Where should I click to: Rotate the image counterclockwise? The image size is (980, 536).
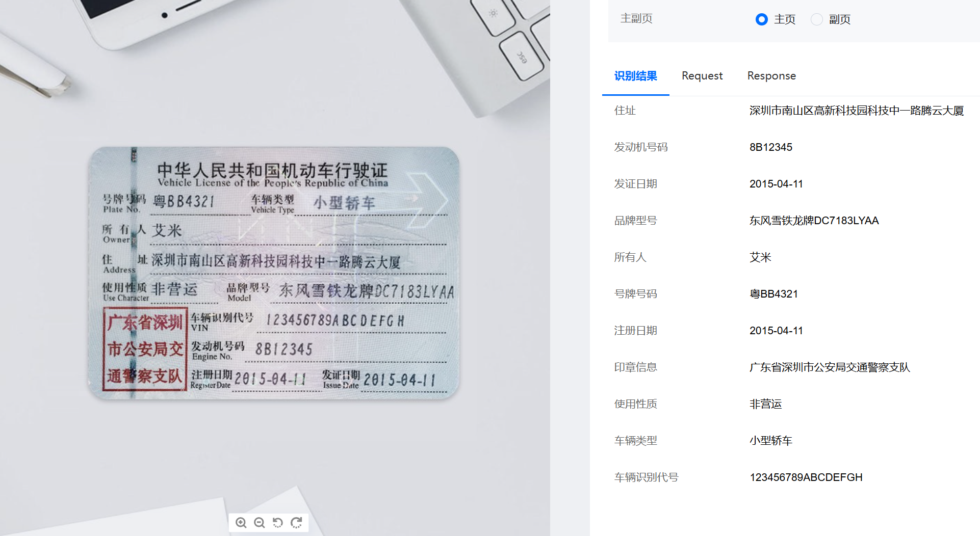click(278, 523)
